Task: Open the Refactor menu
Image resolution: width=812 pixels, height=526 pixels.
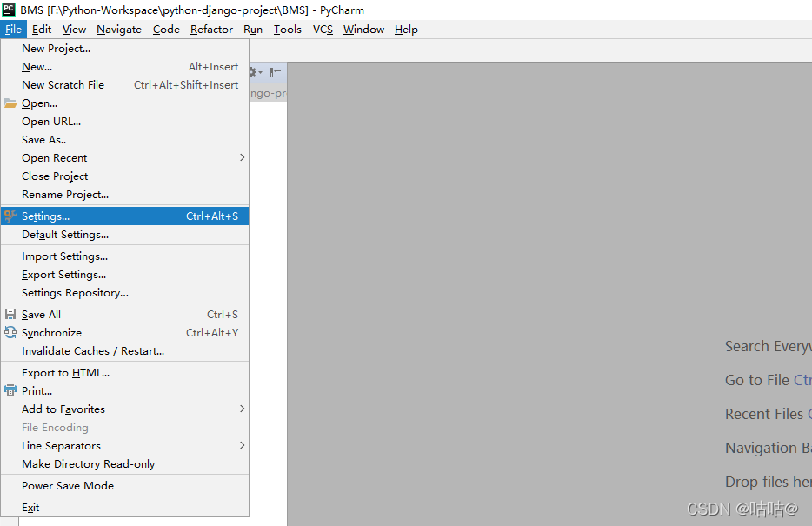Action: tap(211, 30)
